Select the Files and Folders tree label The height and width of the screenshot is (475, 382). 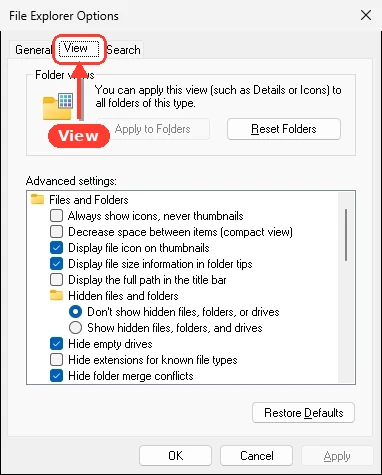(x=89, y=200)
